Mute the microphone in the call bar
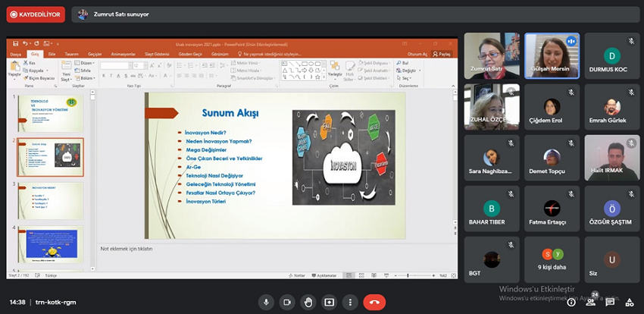 coord(266,302)
